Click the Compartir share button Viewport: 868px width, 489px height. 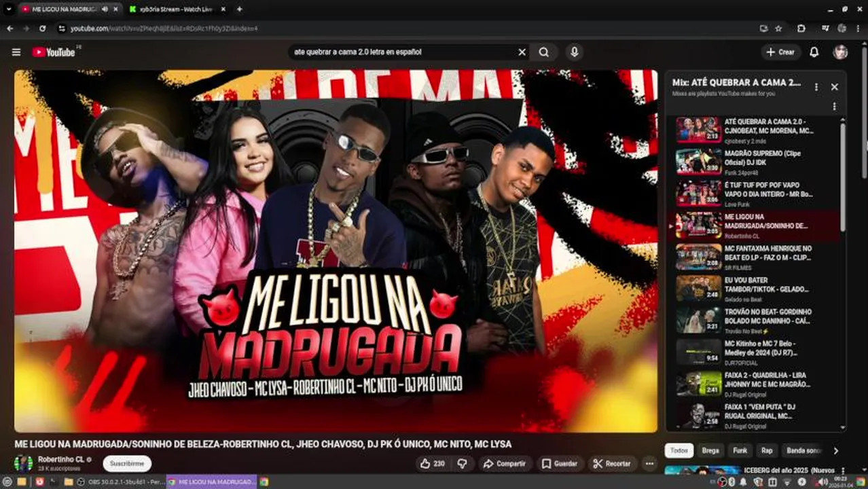coord(505,464)
